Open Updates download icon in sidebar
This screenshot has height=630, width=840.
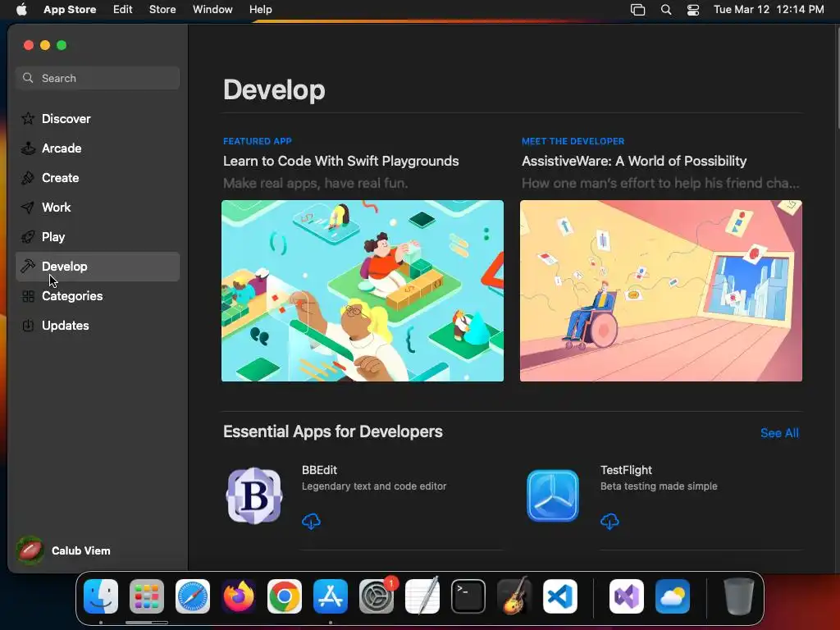pyautogui.click(x=28, y=325)
